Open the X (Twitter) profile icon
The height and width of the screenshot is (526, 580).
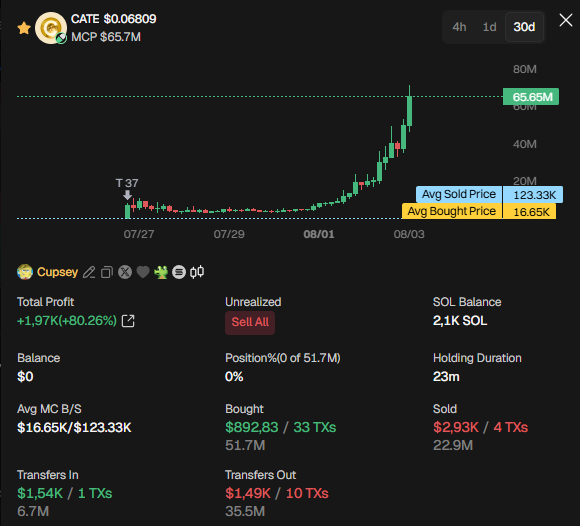click(125, 272)
